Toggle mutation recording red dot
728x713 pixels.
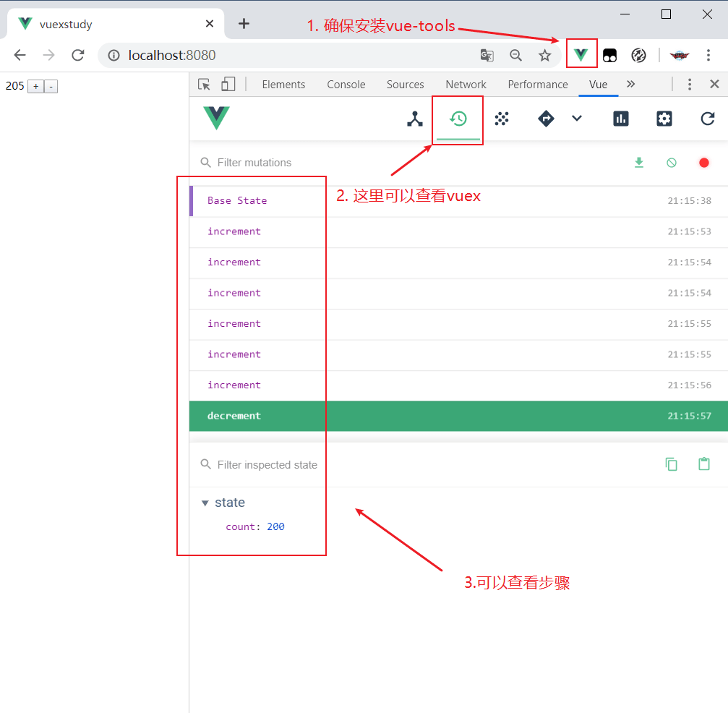click(x=703, y=162)
